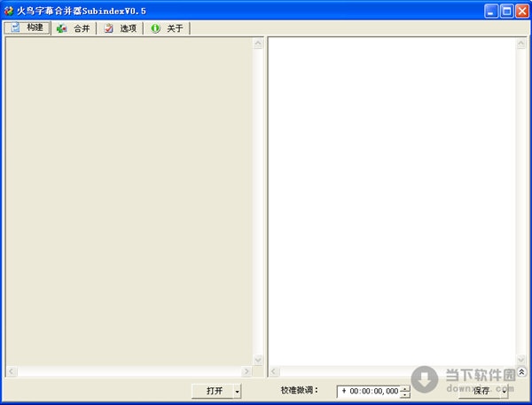Click the left pane's scroll up arrow
The height and width of the screenshot is (405, 532).
258,43
